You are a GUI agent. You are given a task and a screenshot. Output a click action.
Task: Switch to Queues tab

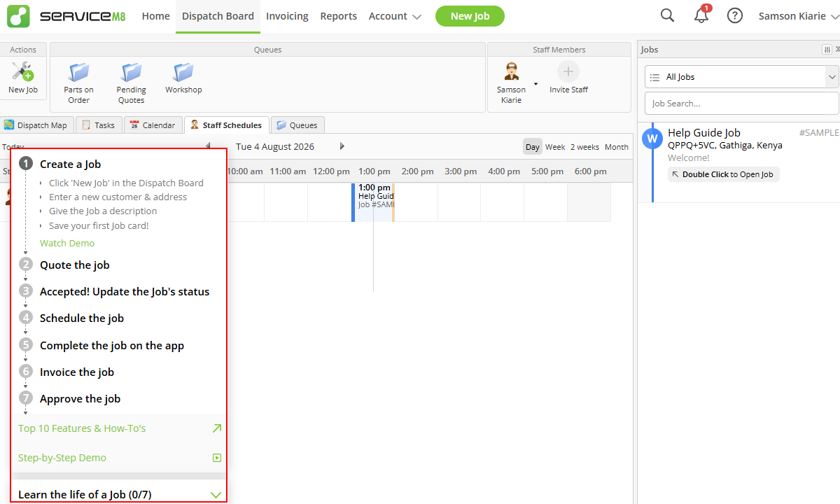[297, 125]
